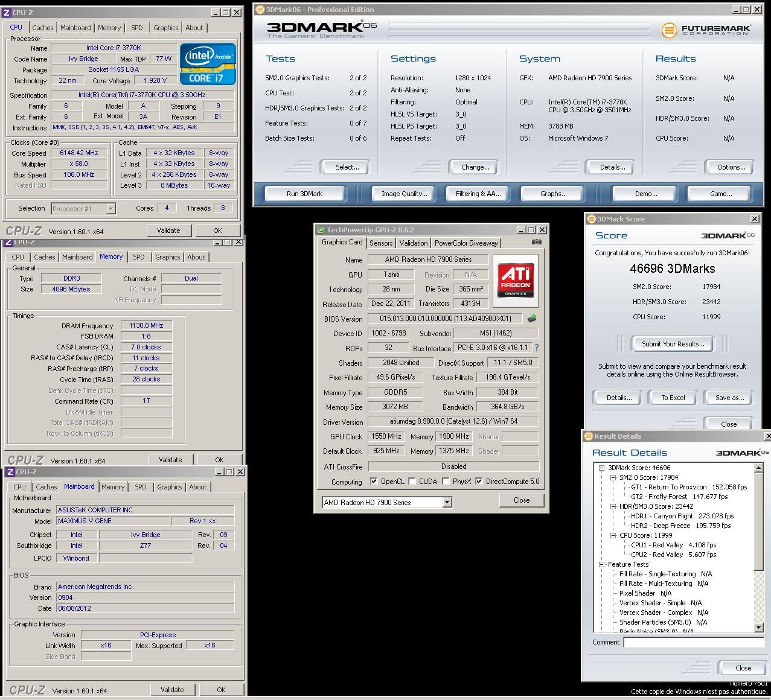Click the Save as... button

coord(729,398)
